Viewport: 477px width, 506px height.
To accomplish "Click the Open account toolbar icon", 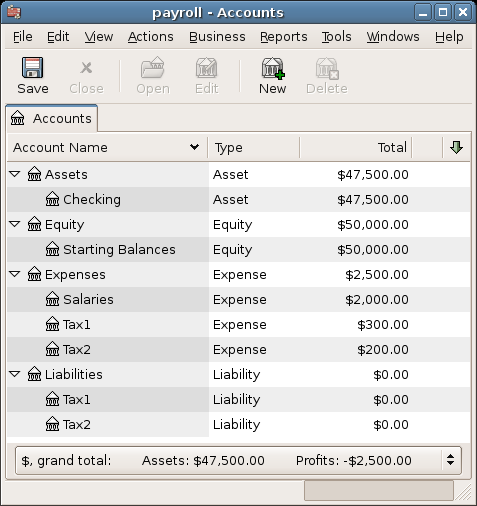I will [x=153, y=68].
